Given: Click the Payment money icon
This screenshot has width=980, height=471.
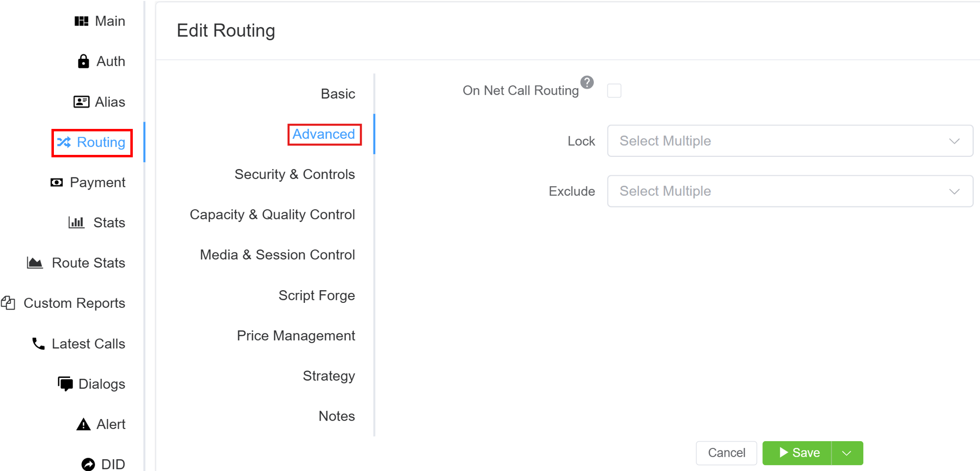Looking at the screenshot, I should (57, 182).
